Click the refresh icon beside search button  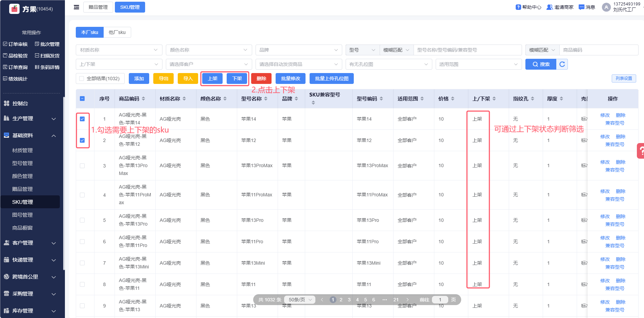[562, 64]
